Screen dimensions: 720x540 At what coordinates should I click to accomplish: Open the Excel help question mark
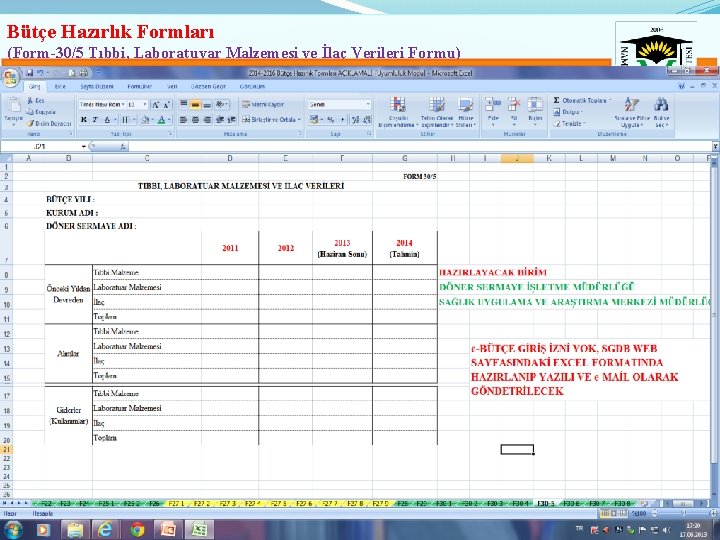click(681, 86)
